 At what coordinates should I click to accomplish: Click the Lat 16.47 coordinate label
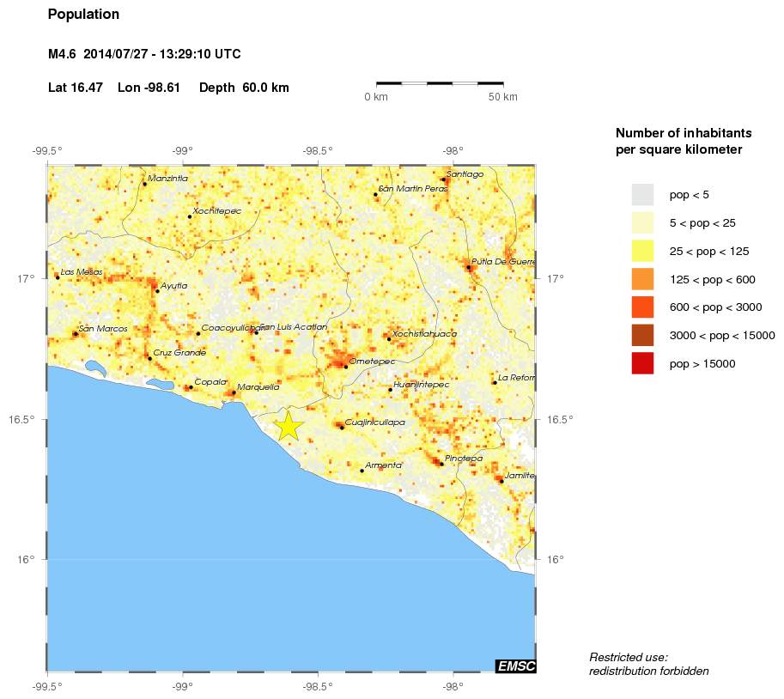(75, 87)
